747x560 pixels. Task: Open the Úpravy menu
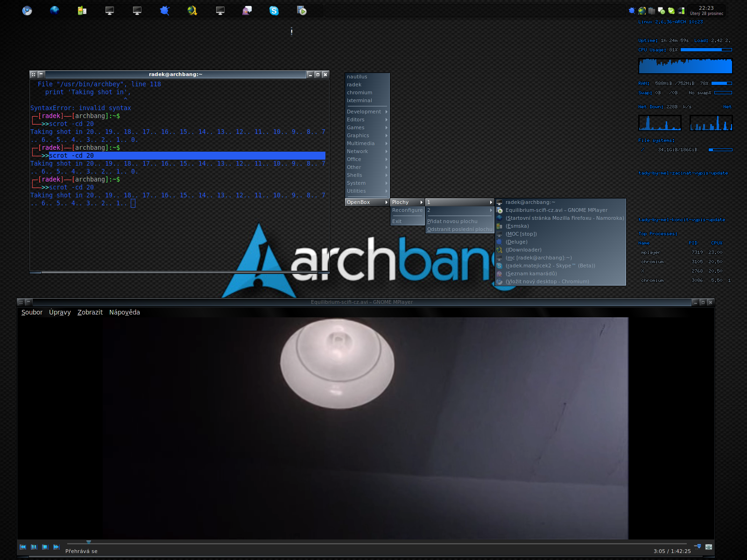60,312
